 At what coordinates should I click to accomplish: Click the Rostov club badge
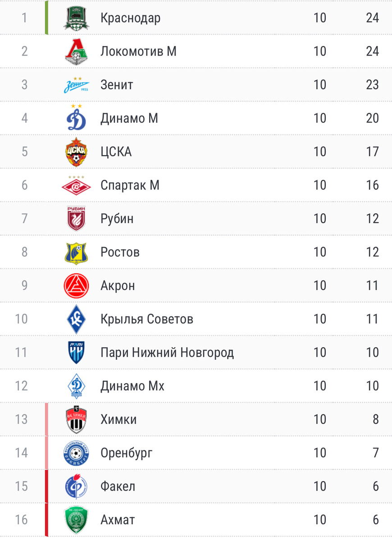(76, 252)
